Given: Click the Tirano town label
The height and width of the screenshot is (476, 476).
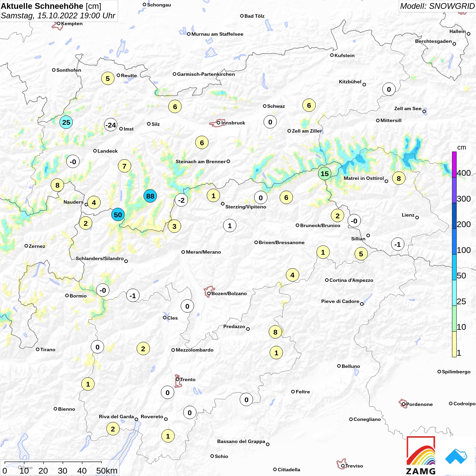Looking at the screenshot, I should 48,350.
